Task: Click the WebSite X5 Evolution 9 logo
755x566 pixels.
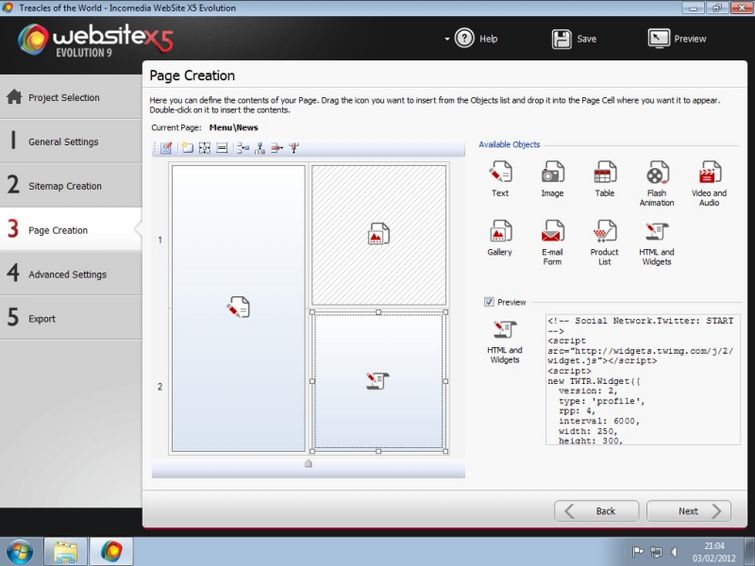Action: click(95, 40)
